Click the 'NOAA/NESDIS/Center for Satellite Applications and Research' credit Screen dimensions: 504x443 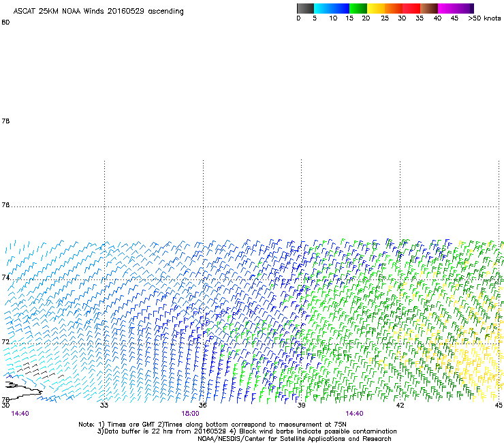pos(294,439)
